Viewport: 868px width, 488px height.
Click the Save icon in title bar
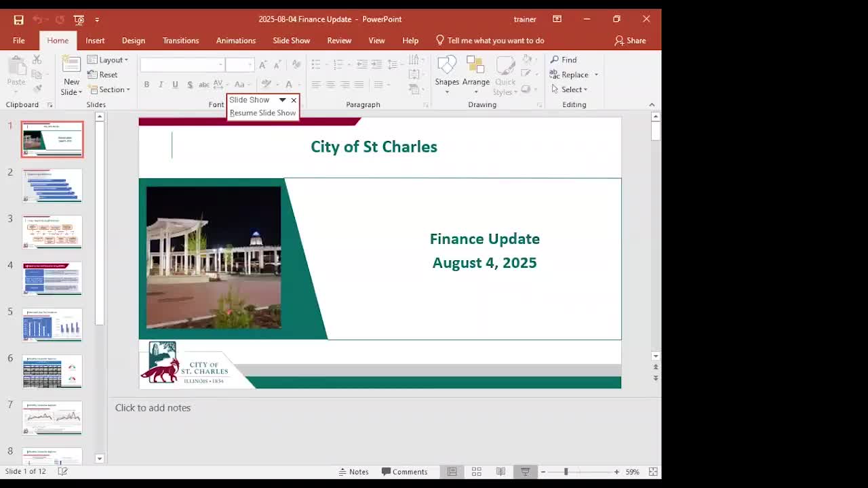pos(18,20)
